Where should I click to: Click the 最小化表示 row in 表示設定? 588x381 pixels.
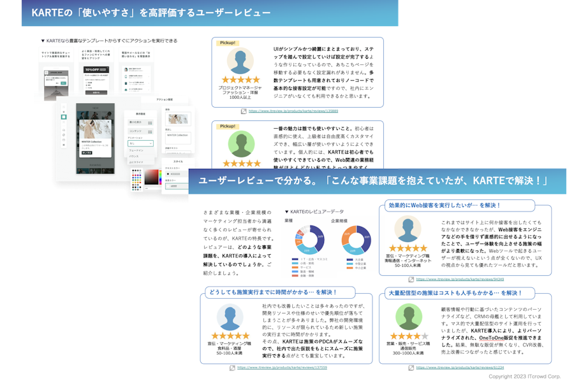click(x=140, y=122)
